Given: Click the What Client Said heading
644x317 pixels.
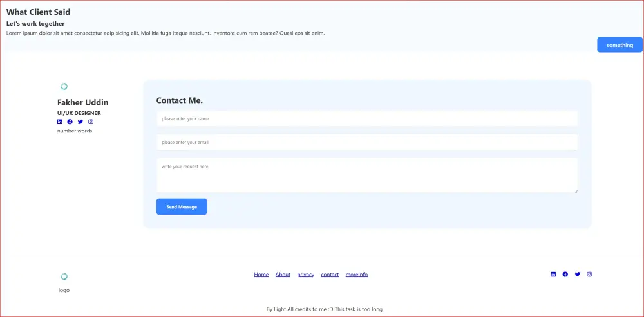Looking at the screenshot, I should click(x=38, y=12).
